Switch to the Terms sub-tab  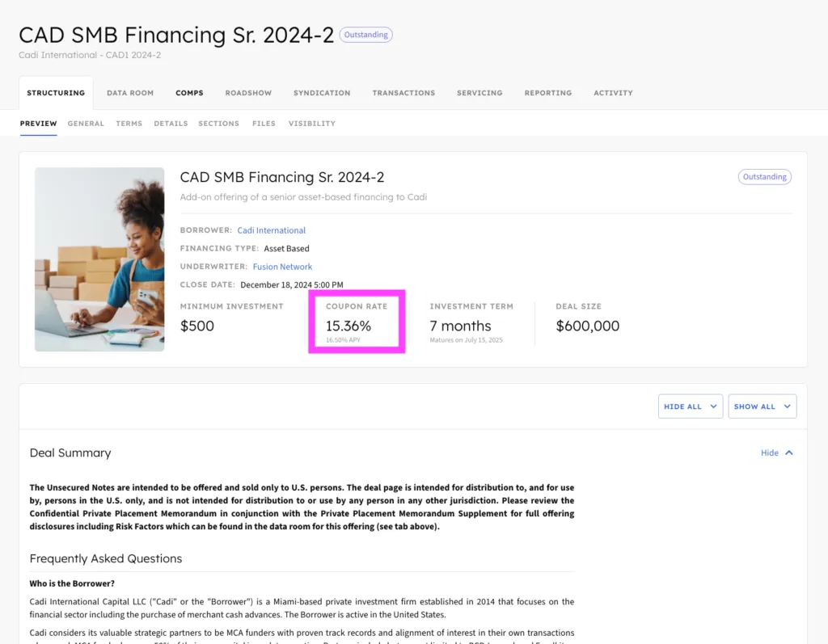(129, 124)
